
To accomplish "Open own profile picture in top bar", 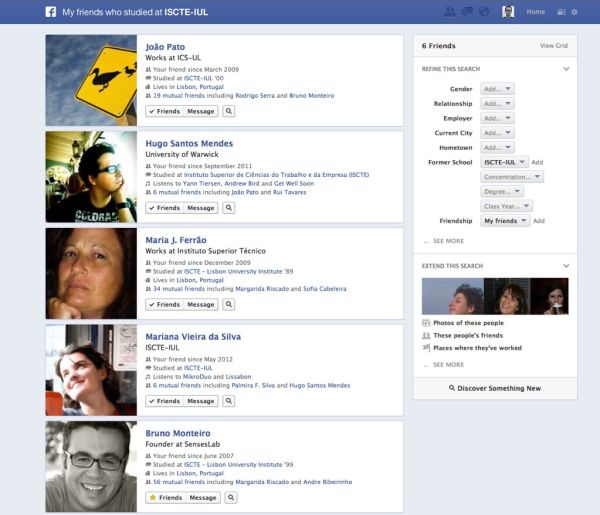I will [x=508, y=12].
